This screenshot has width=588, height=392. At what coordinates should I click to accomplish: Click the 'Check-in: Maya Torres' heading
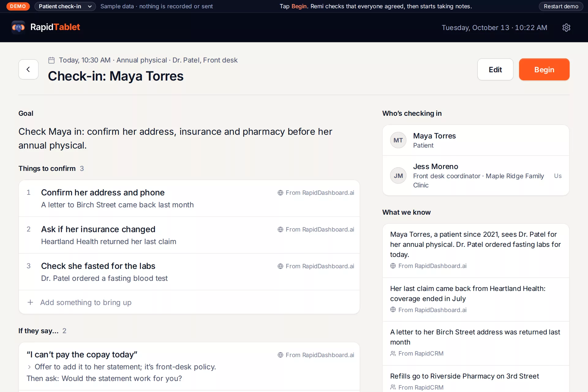(x=116, y=76)
